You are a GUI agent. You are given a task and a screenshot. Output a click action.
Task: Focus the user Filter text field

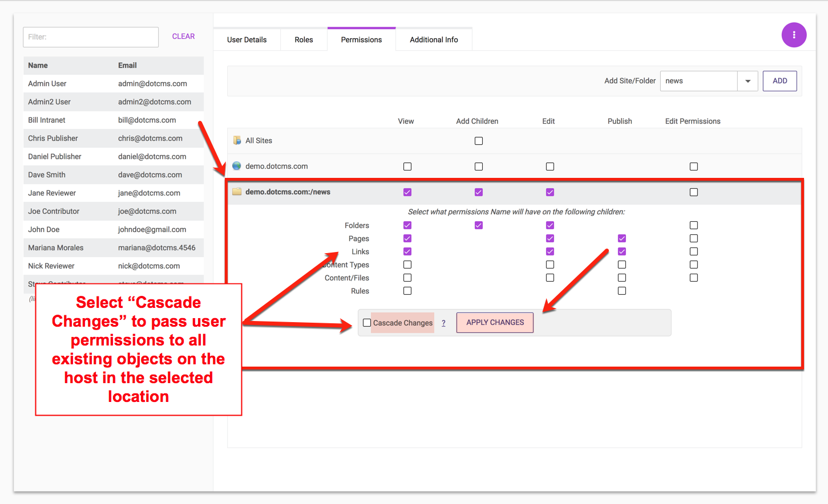[91, 37]
